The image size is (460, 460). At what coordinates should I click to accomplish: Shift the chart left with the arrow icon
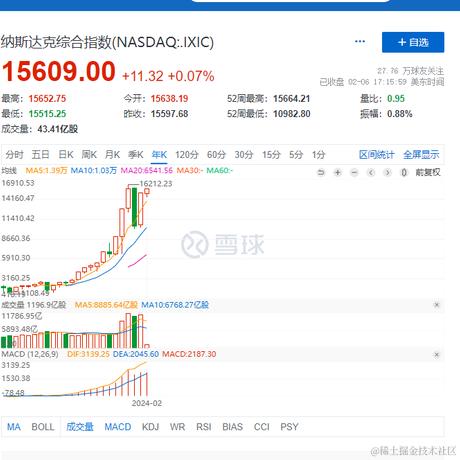(371, 172)
